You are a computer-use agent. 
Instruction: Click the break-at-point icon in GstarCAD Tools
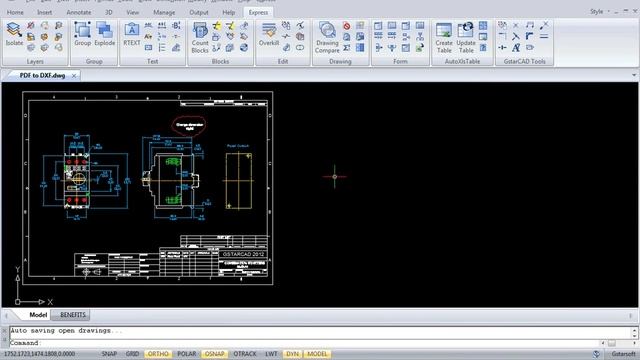pos(502,48)
